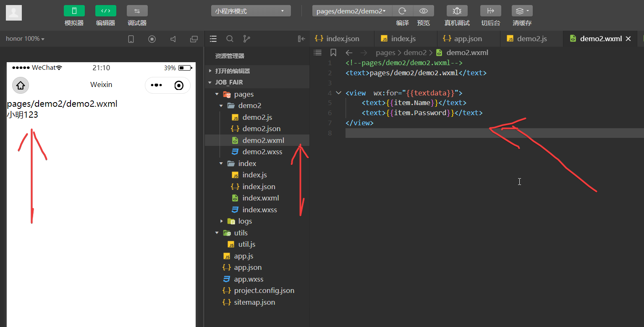
Task: Open app.js in the file tree
Action: 257,256
